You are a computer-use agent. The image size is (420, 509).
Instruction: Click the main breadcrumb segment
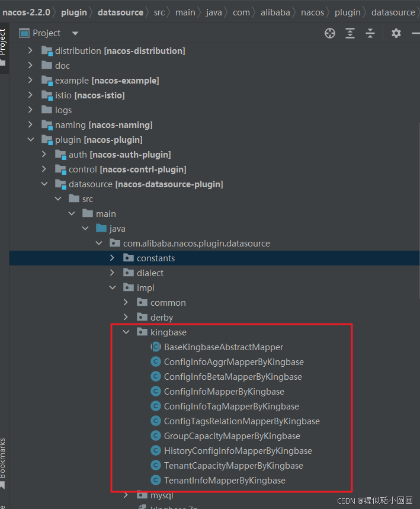pos(185,12)
